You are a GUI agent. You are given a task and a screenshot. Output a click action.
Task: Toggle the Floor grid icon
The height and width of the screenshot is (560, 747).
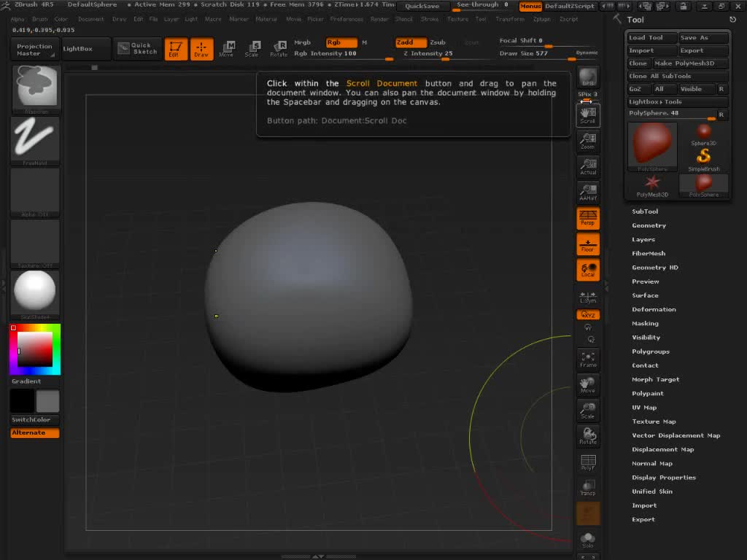click(x=588, y=244)
